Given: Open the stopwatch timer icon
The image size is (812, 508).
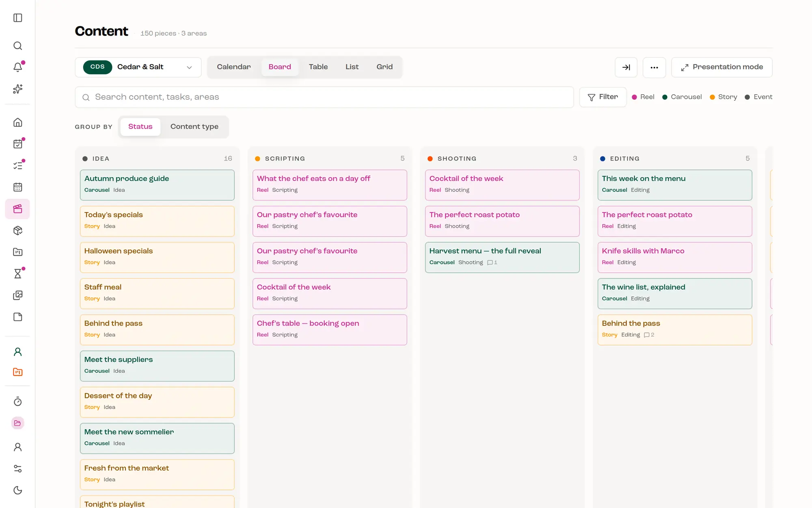Looking at the screenshot, I should coord(17,402).
